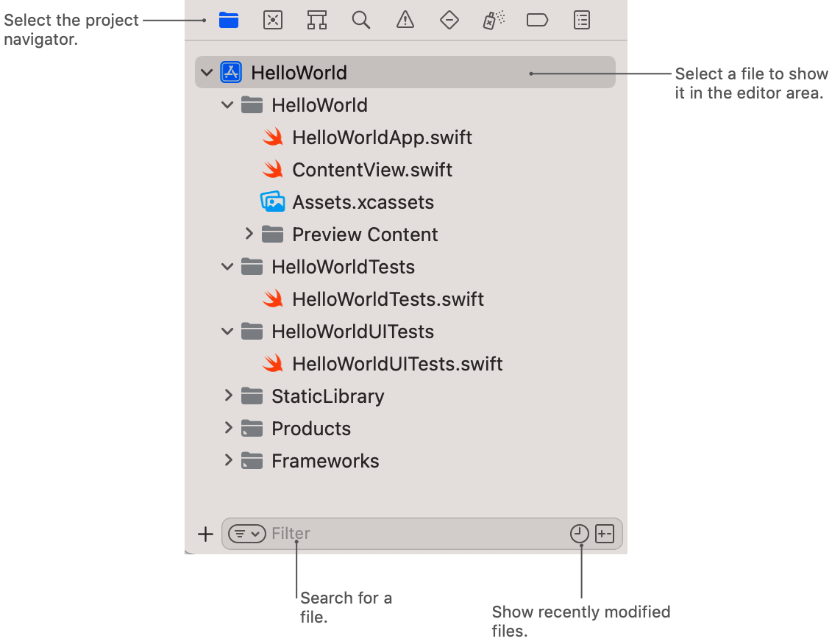Select the Source Control navigator icon
The width and height of the screenshot is (832, 644).
tap(273, 20)
